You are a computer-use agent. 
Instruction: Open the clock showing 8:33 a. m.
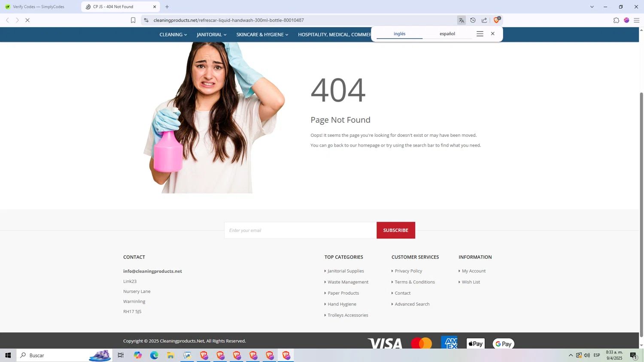pos(614,355)
